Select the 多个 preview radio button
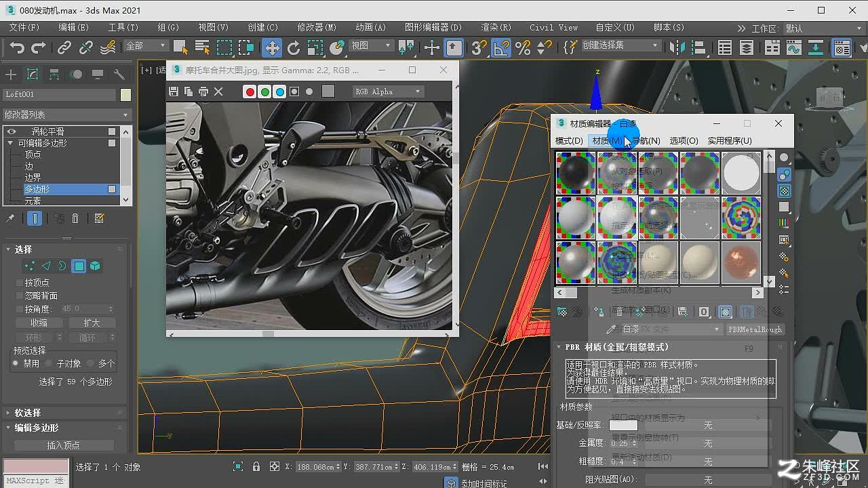 pyautogui.click(x=91, y=363)
